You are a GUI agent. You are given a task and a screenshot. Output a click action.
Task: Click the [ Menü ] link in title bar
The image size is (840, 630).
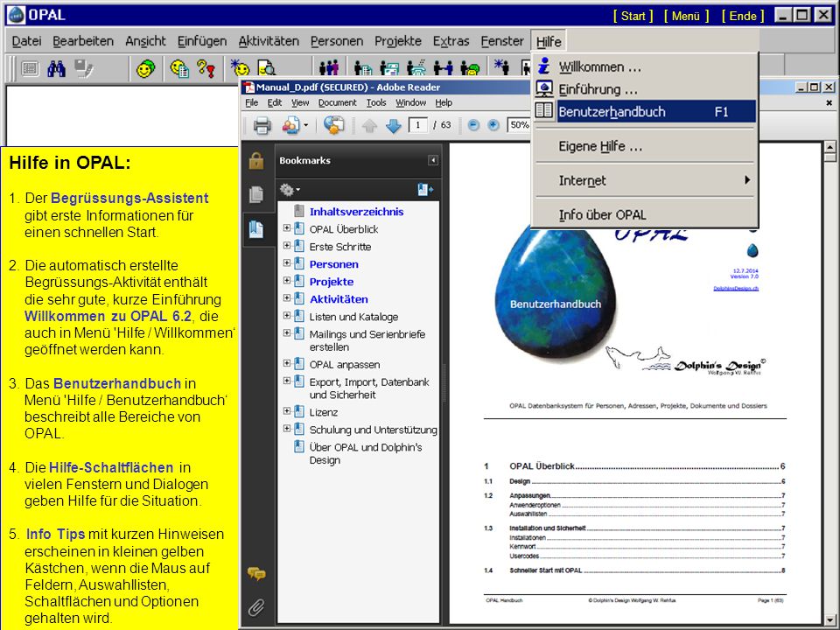click(686, 16)
